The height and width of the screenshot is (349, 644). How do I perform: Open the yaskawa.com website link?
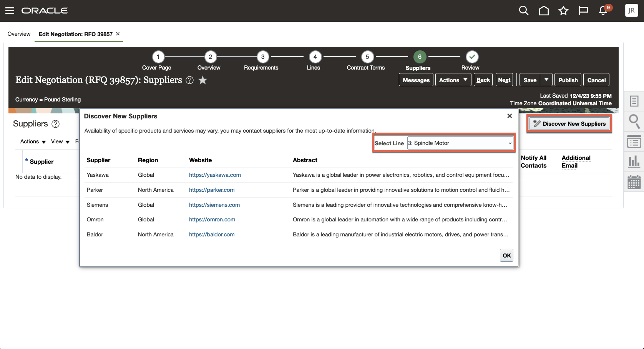click(215, 175)
